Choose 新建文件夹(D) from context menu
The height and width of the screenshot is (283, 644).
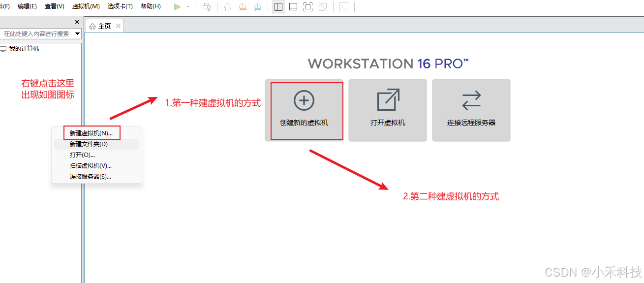click(97, 144)
